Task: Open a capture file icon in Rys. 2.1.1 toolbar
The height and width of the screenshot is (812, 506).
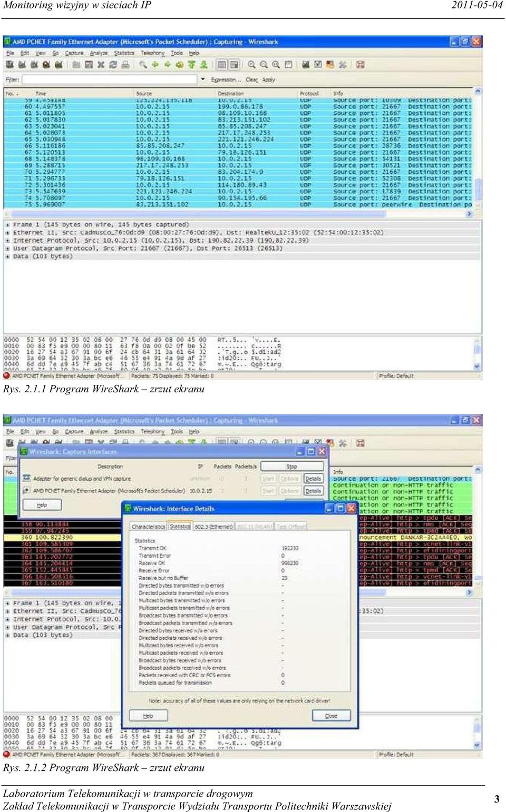Action: 76,65
